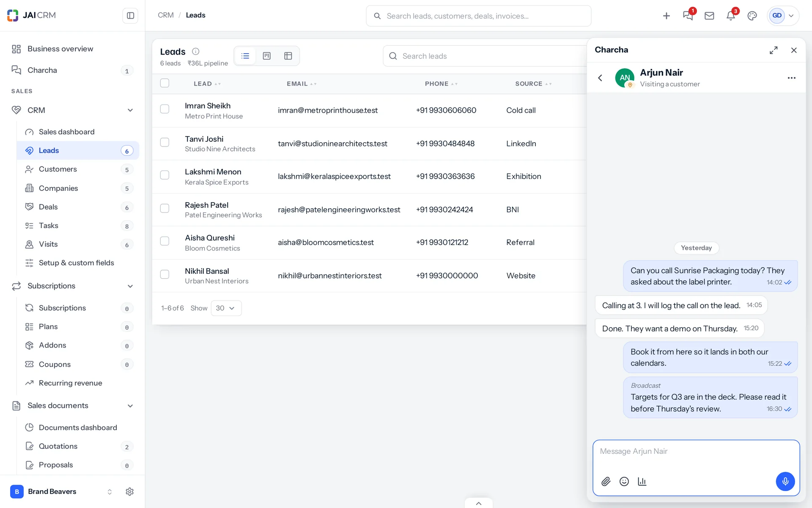Open the notifications bell
Screen dimensions: 812x508
(731, 16)
